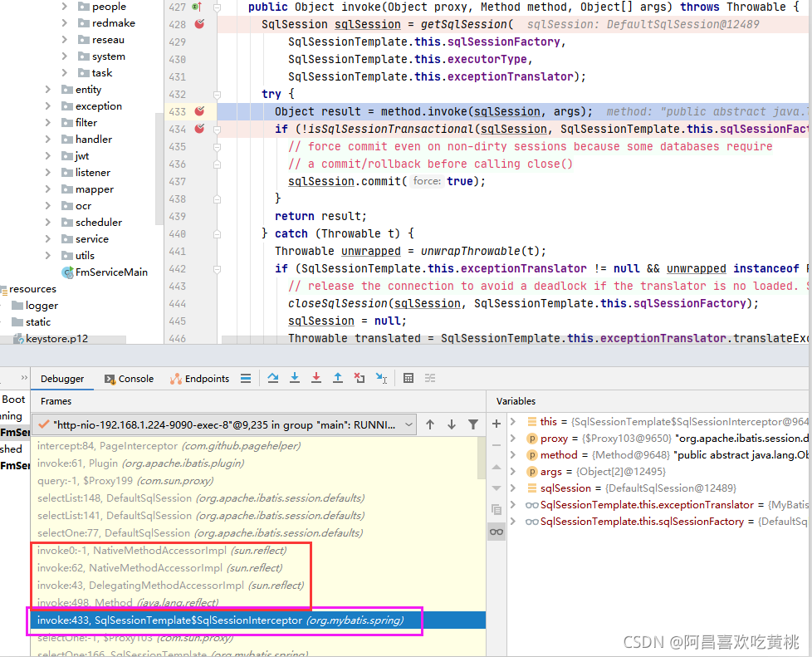Expand the people folder
This screenshot has width=812, height=657.
pos(64,6)
